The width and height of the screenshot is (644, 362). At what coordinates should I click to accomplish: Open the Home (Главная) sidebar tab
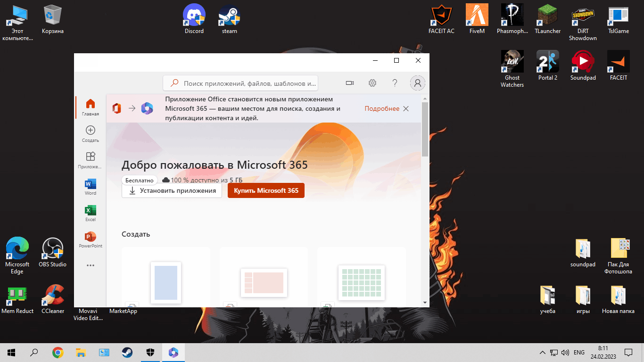(90, 107)
